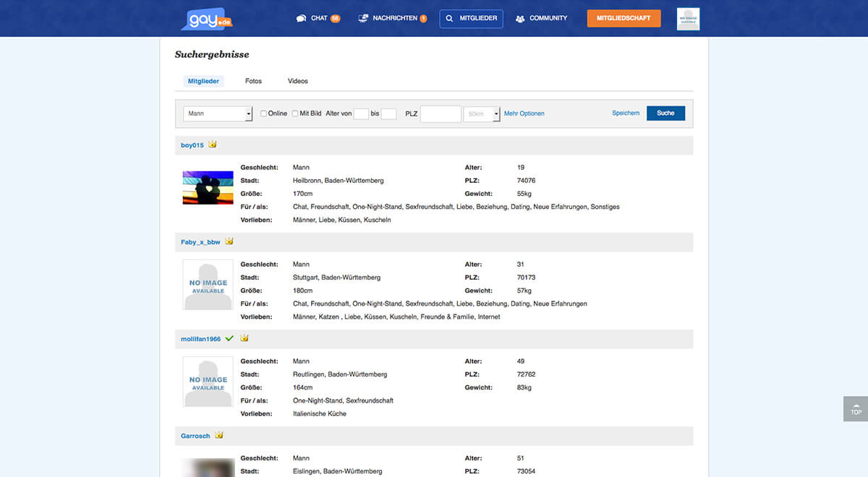This screenshot has height=477, width=868.
Task: Switch to the Videos tab
Action: pos(298,81)
